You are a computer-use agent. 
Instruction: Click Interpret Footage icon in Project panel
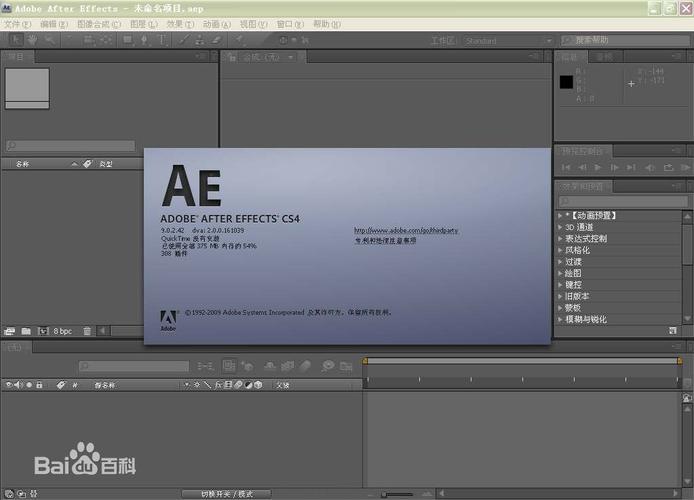click(x=9, y=331)
